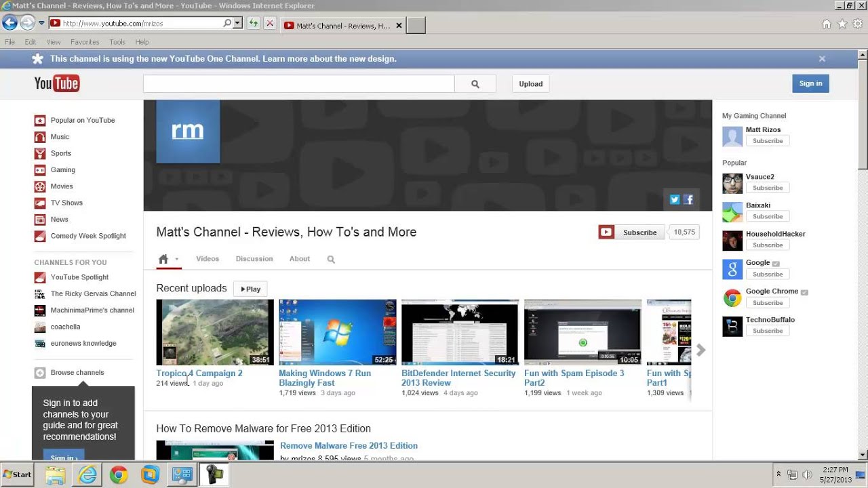Click the Music headphones icon

40,137
